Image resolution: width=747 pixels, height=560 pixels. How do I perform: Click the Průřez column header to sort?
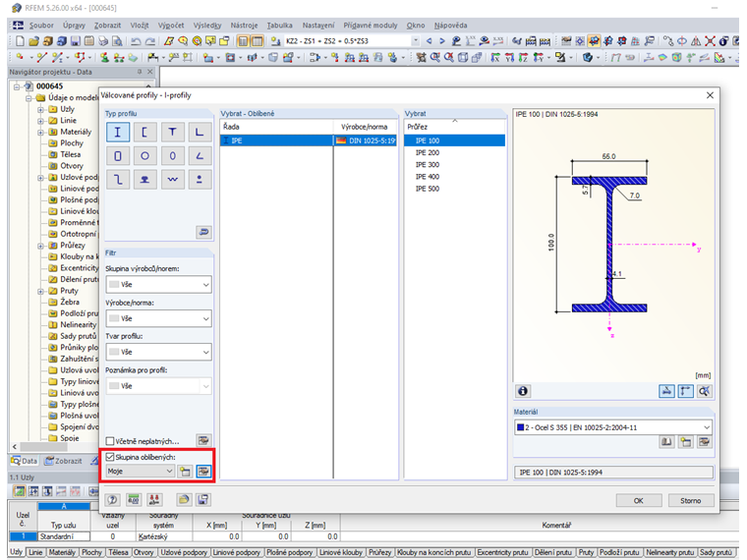click(x=454, y=127)
